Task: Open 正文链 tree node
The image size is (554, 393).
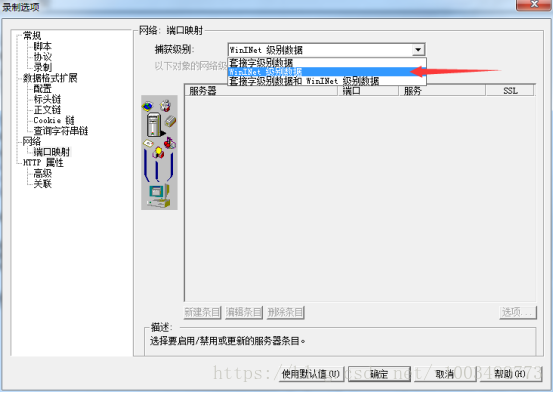Action: point(47,110)
